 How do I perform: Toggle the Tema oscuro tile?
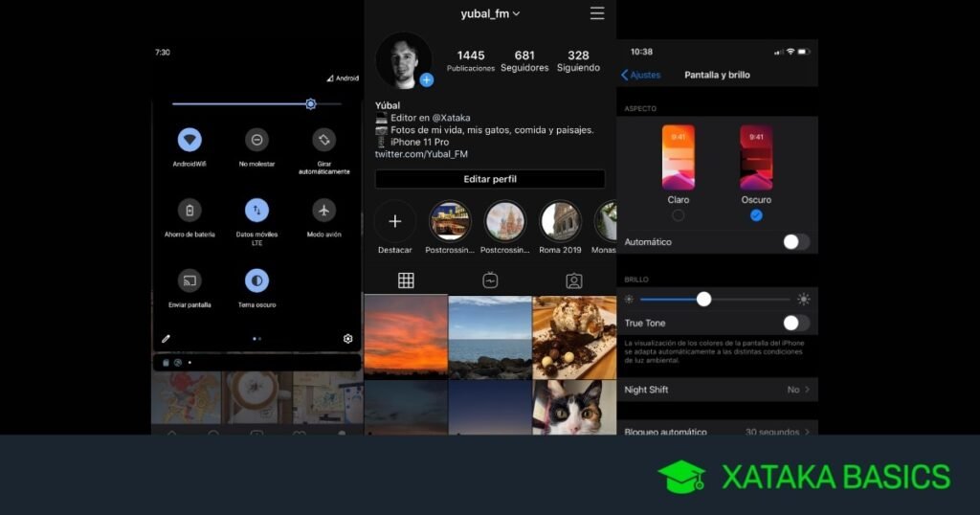point(256,280)
